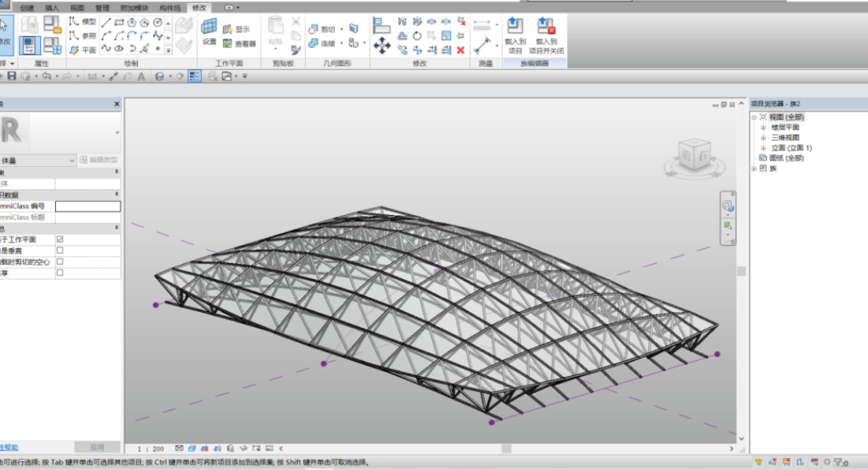The width and height of the screenshot is (868, 470).
Task: Open the 创建 ribbon tab
Action: coord(27,8)
